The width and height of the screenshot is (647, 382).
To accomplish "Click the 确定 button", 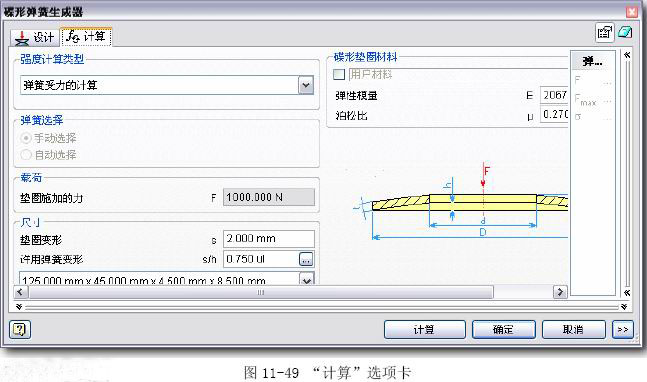I will (503, 330).
